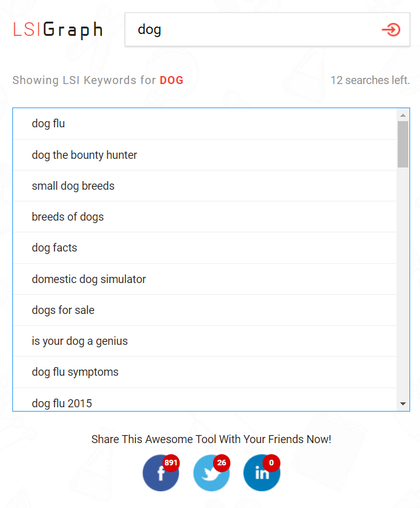Click the LinkedIn share counter badge
Screen dimensions: 420x508
(x=272, y=462)
